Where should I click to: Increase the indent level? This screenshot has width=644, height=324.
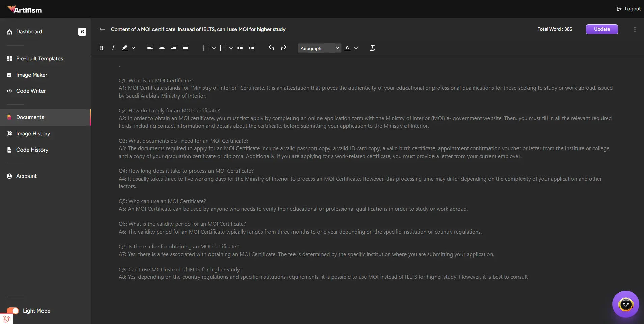coord(252,48)
